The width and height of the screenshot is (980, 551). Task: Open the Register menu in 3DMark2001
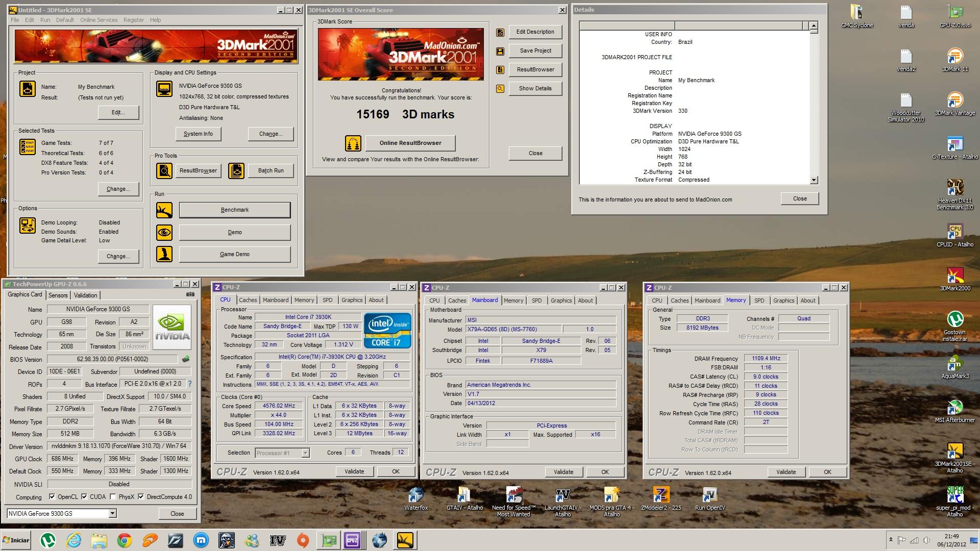(134, 20)
